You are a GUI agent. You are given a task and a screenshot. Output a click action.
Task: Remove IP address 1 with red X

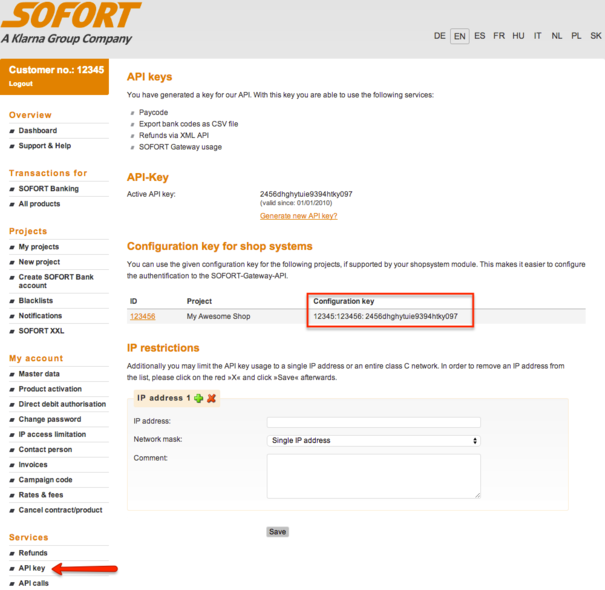(211, 398)
